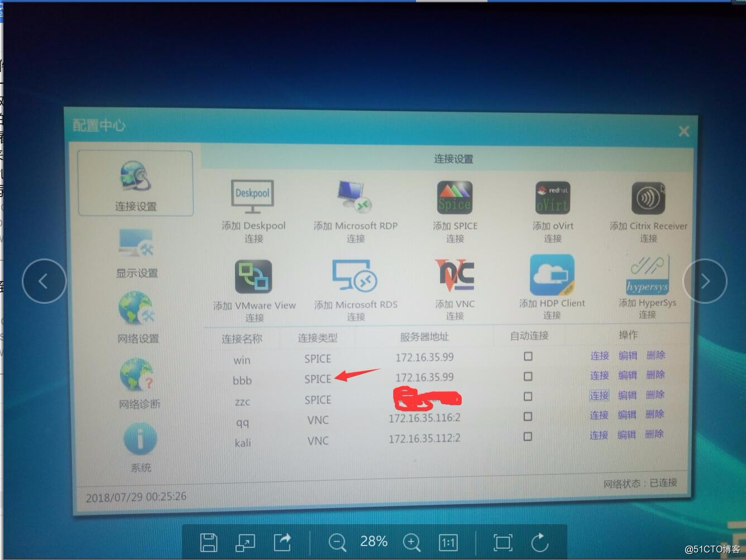Viewport: 746px width, 560px height.
Task: Add a Microsoft RDP connection
Action: pos(355,212)
